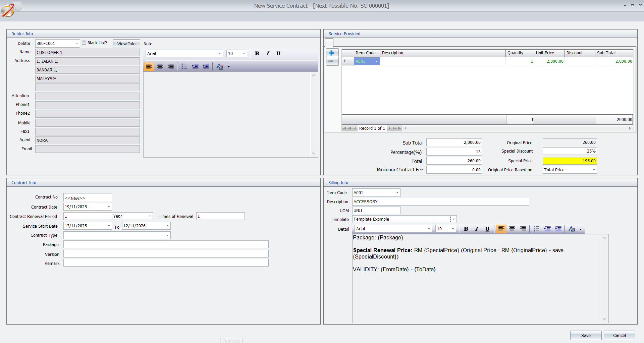Underline text in the Note editor
The image size is (644, 343).
click(278, 53)
